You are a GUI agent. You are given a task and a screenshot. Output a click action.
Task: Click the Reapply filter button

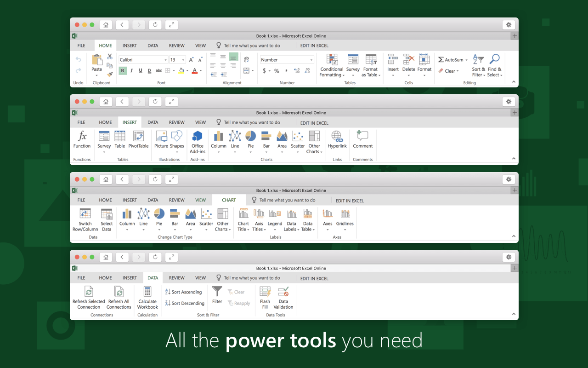(x=239, y=303)
